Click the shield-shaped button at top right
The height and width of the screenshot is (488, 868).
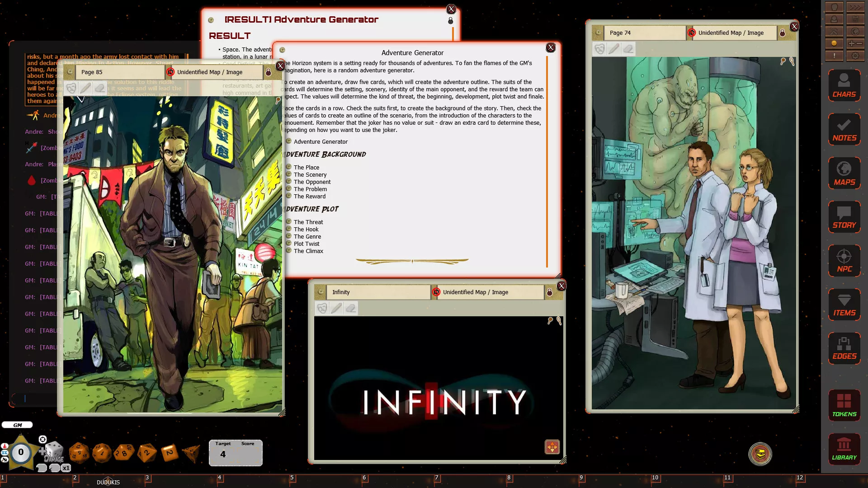pyautogui.click(x=834, y=7)
